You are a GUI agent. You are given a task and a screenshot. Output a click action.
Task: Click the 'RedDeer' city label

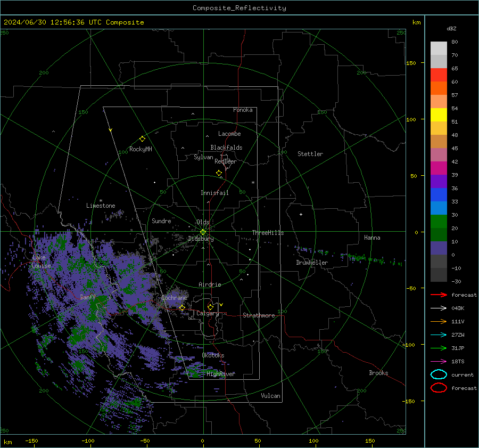point(226,161)
